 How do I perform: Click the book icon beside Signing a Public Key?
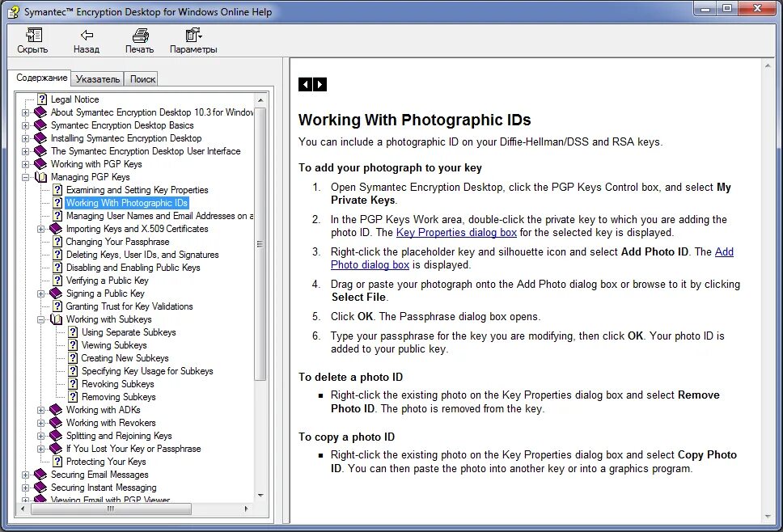[56, 293]
